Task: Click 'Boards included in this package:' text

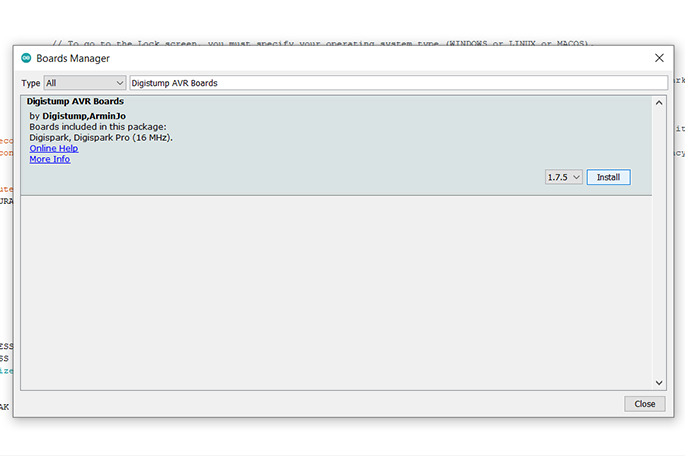Action: coord(98,127)
